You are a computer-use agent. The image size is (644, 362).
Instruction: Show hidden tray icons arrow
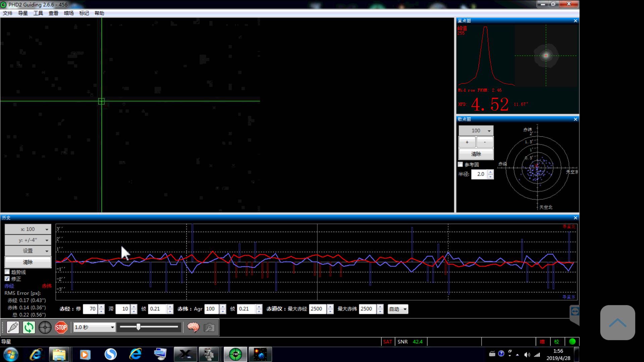tap(517, 355)
